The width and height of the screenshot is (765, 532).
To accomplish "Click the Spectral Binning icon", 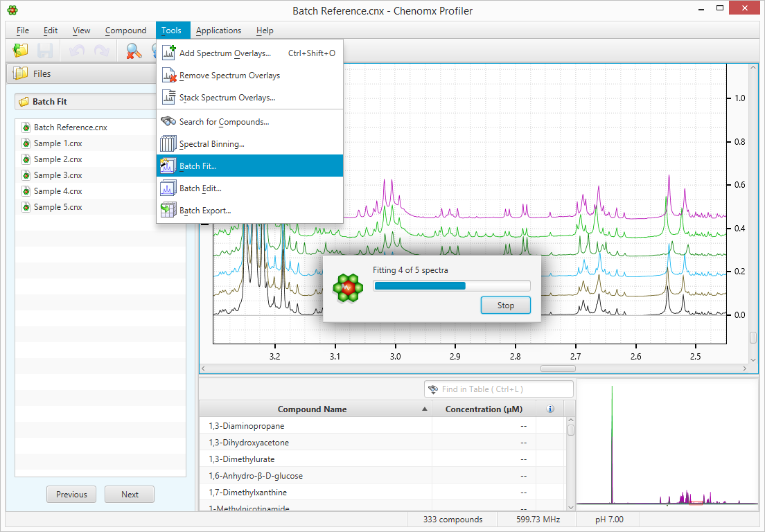I will tap(168, 143).
